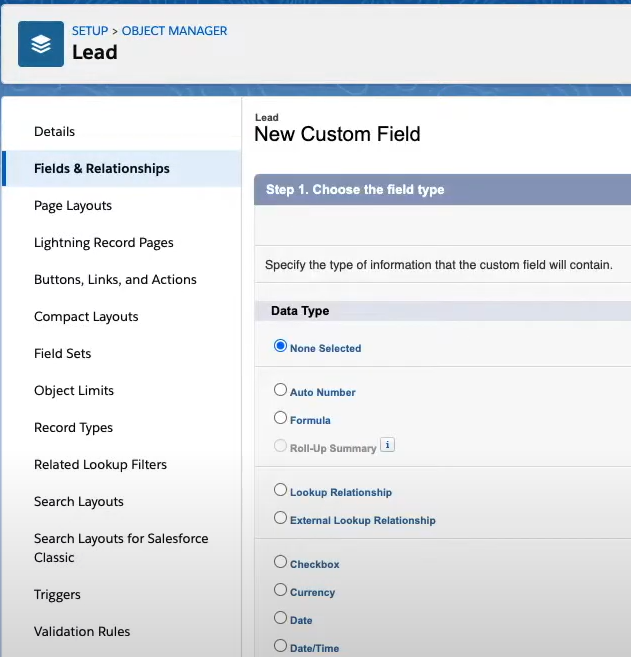Select the Roll-Up Summary radio button
This screenshot has width=631, height=657.
(x=280, y=445)
